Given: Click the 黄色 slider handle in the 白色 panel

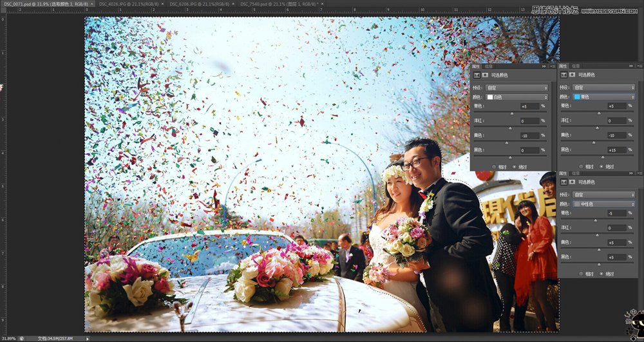Looking at the screenshot, I should click(x=506, y=143).
